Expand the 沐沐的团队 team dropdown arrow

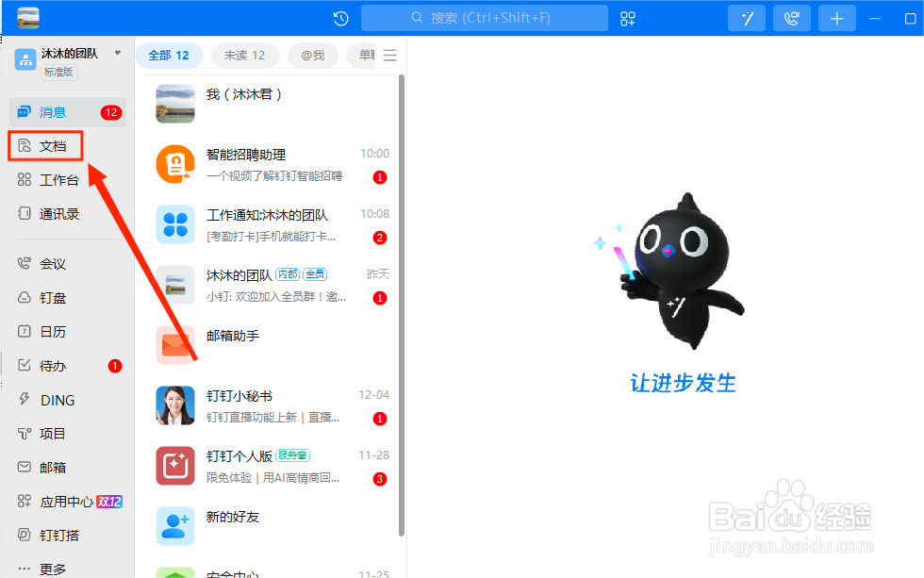pos(118,53)
